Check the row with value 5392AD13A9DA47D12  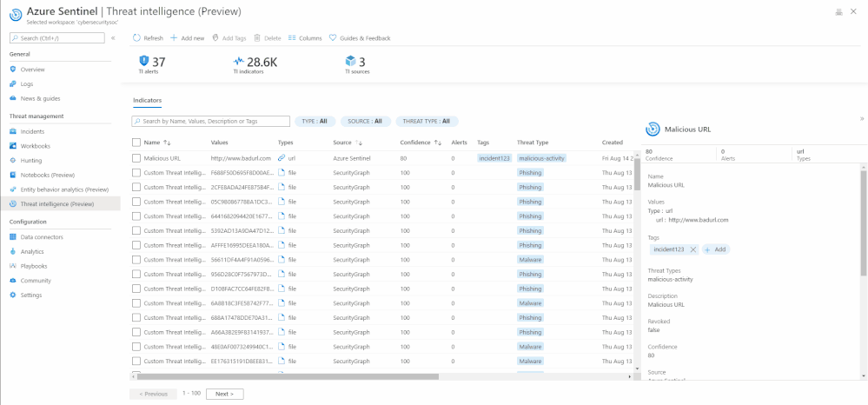point(136,230)
